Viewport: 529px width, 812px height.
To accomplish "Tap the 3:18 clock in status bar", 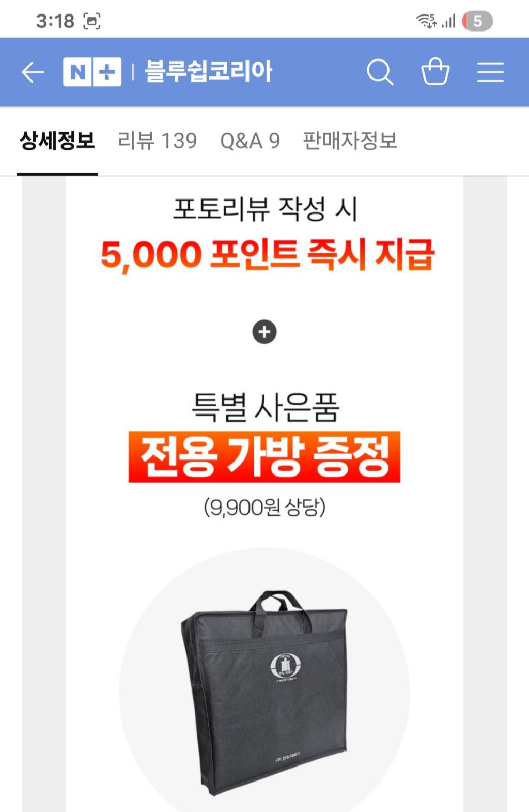I will pos(55,21).
